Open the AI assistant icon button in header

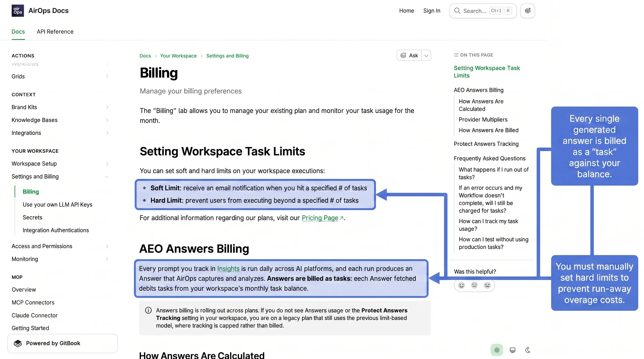(x=527, y=11)
